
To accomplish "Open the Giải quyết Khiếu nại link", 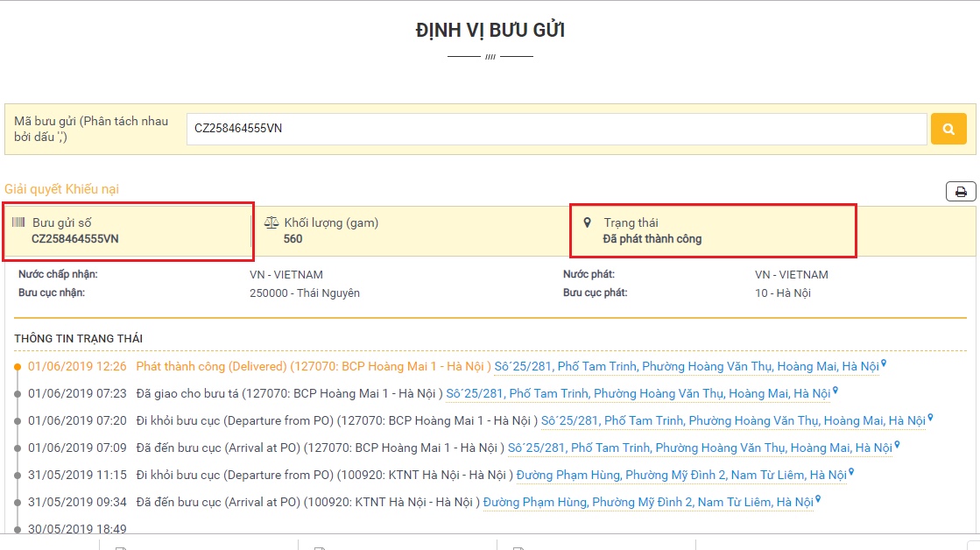I will (61, 189).
